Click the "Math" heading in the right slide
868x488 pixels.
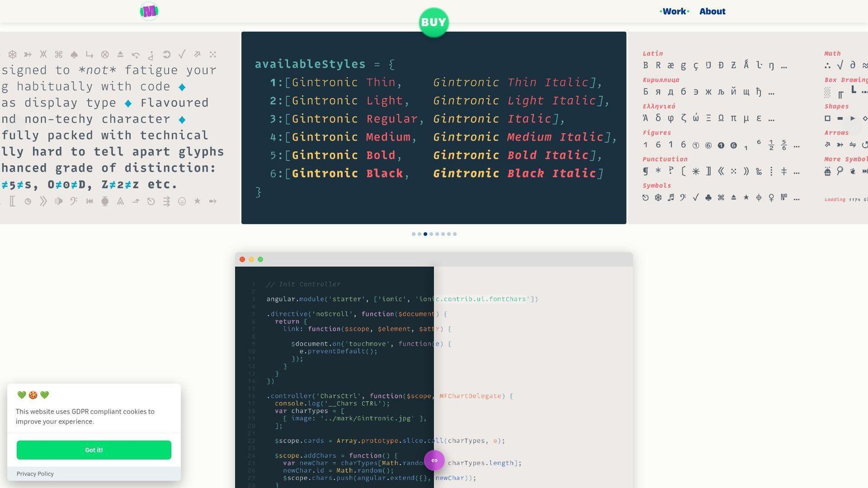[832, 54]
